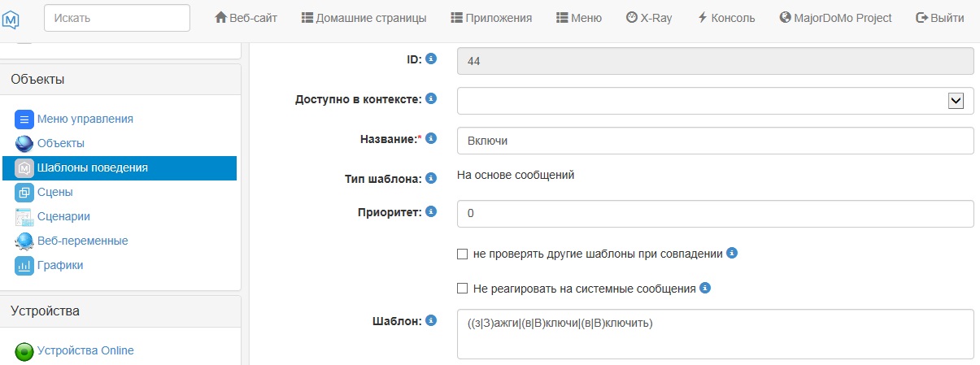Screen dimensions: 980x365
Task: Click info icon after Не реагировать на системные
Action: pos(705,288)
